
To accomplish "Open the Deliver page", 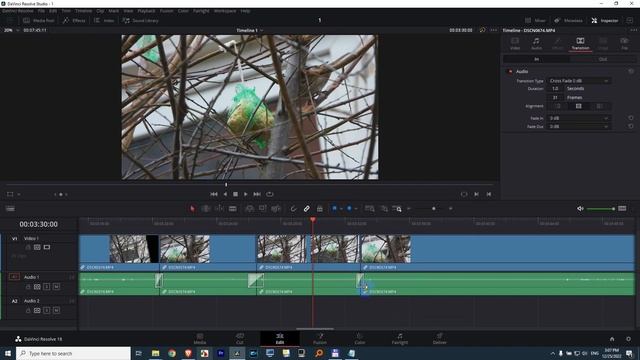I will point(440,339).
